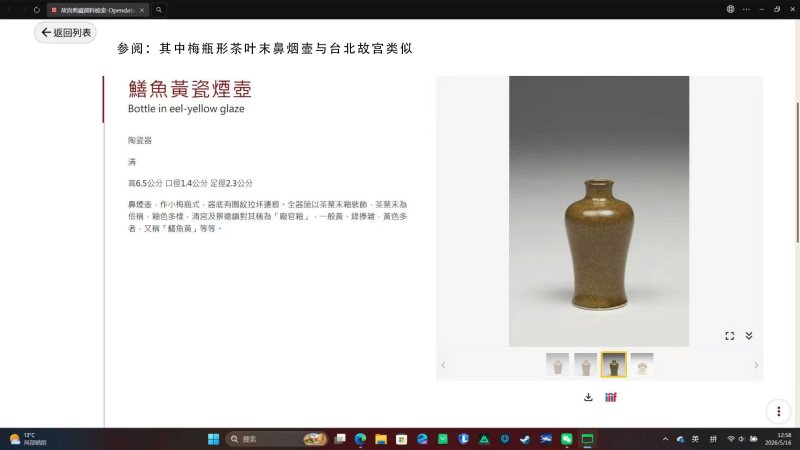Toggle the 拼 input mode indicator
This screenshot has height=450, width=800.
tap(713, 439)
